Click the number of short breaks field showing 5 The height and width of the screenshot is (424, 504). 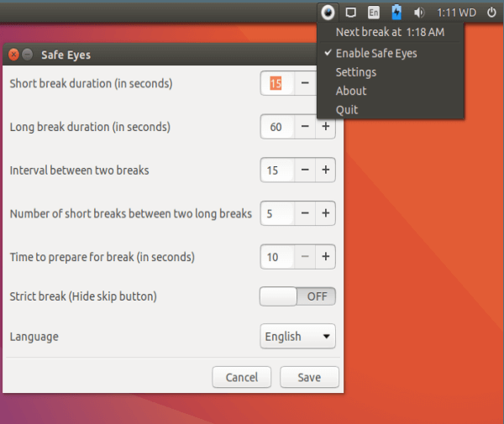[277, 213]
